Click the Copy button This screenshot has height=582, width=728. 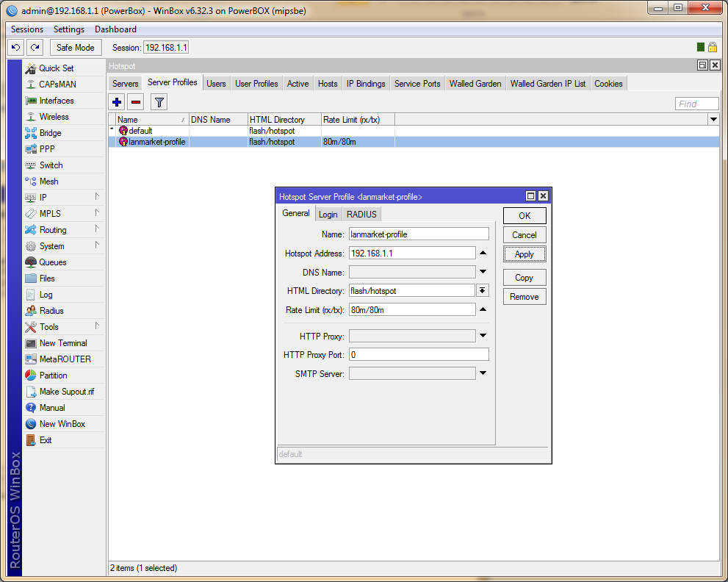525,278
